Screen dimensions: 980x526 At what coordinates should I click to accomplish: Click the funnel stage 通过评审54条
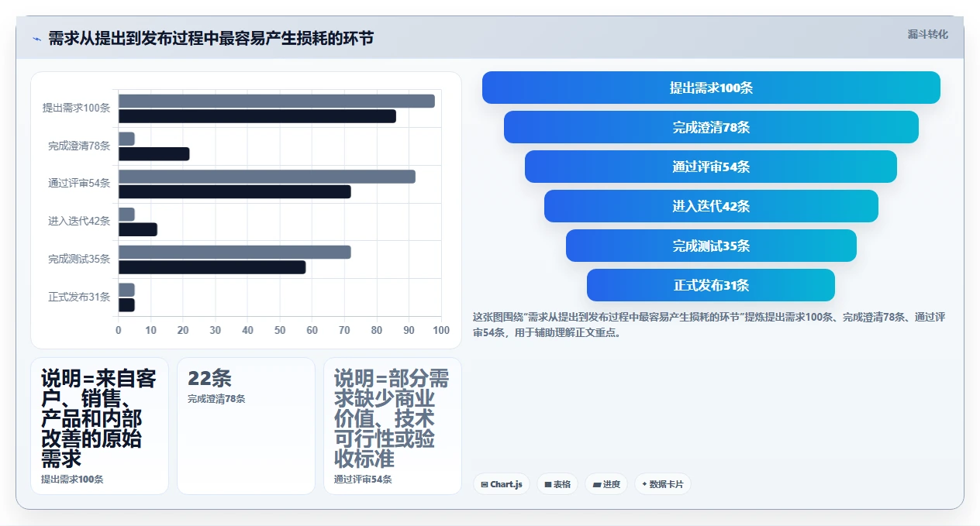[711, 167]
